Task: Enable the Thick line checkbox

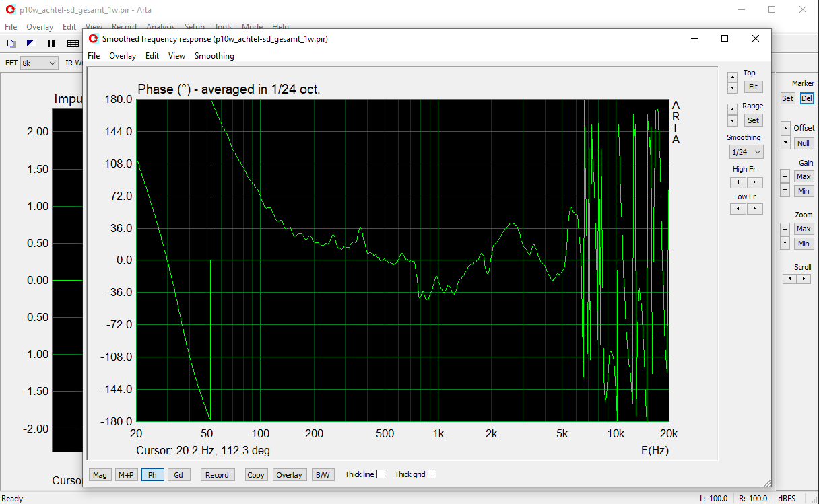Action: [381, 474]
